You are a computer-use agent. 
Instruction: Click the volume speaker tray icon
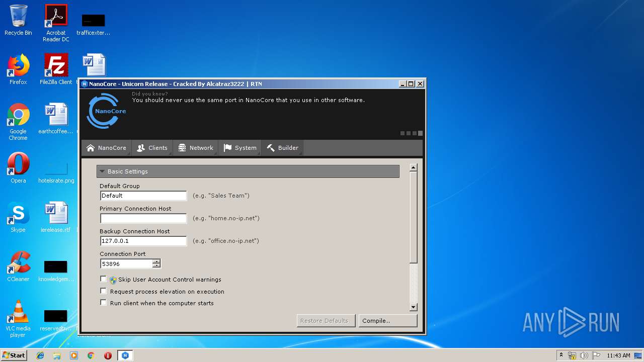(584, 355)
